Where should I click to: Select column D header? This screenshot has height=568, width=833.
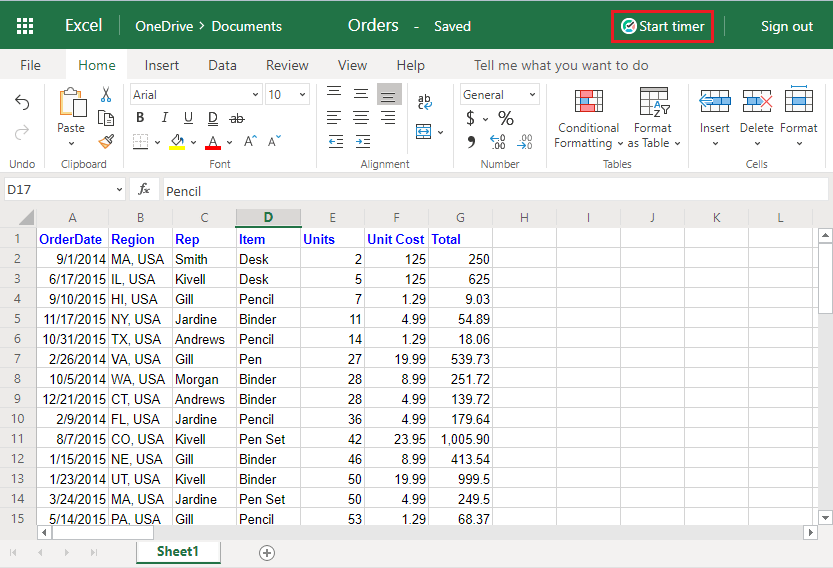268,217
